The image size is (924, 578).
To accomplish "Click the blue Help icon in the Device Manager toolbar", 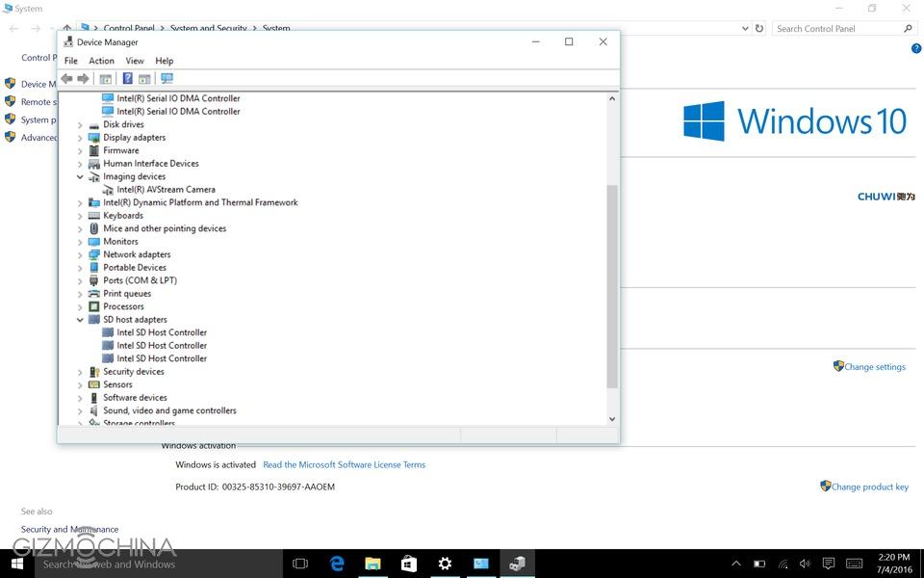I will pos(127,79).
